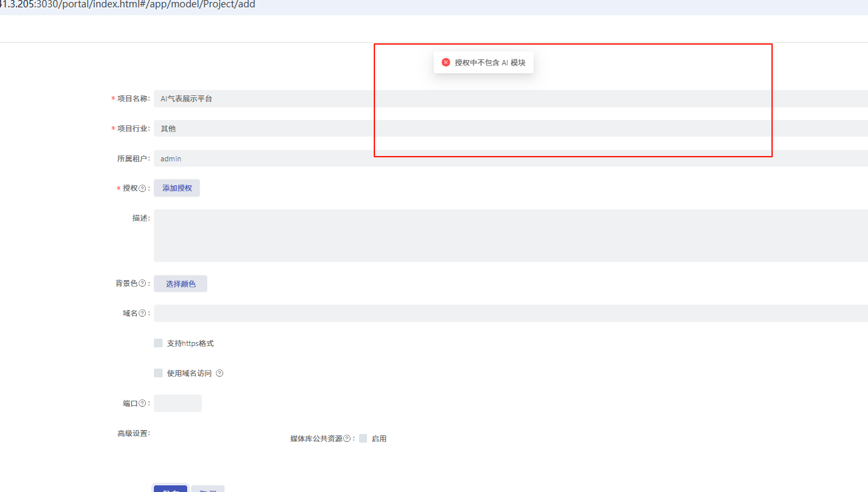Click the help icon beside 媒体库公共资源
The height and width of the screenshot is (492, 868).
click(x=346, y=439)
